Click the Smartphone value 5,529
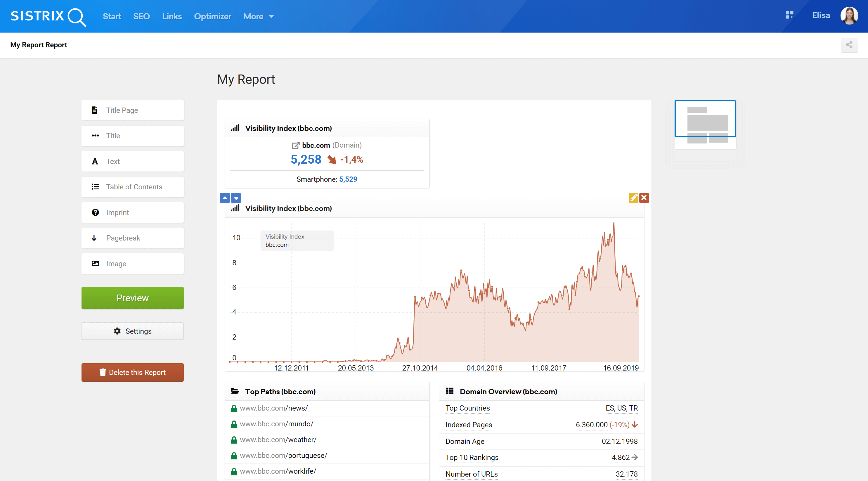The width and height of the screenshot is (868, 481). pos(348,179)
